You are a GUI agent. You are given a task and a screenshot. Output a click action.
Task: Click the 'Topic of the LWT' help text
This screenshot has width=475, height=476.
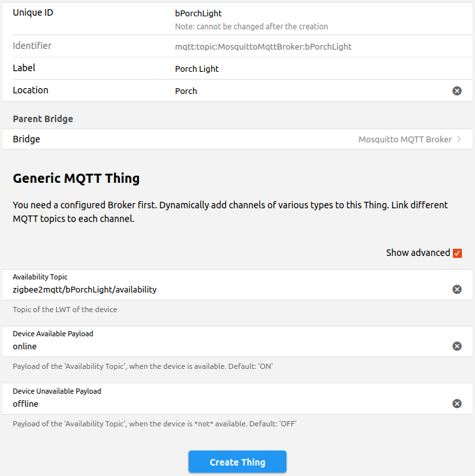(65, 309)
